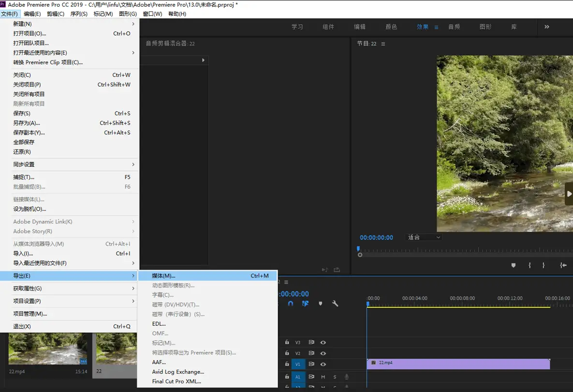Toggle Linked Selection in the timeline
The image size is (573, 392).
click(x=305, y=304)
